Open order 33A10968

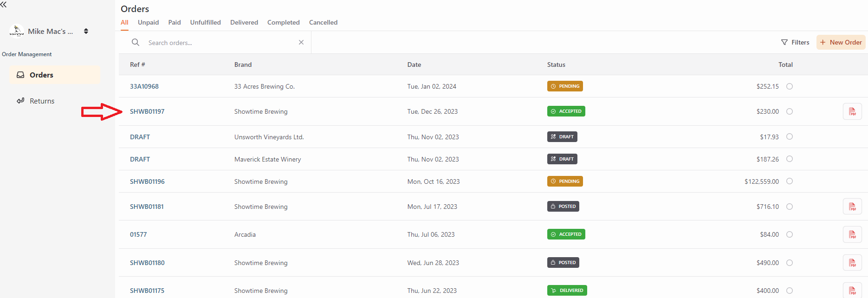[x=144, y=86]
